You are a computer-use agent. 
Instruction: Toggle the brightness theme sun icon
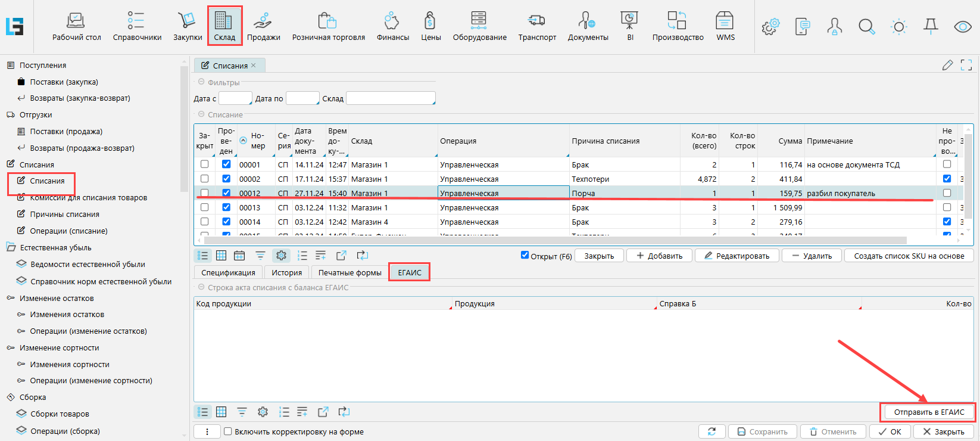tap(898, 27)
